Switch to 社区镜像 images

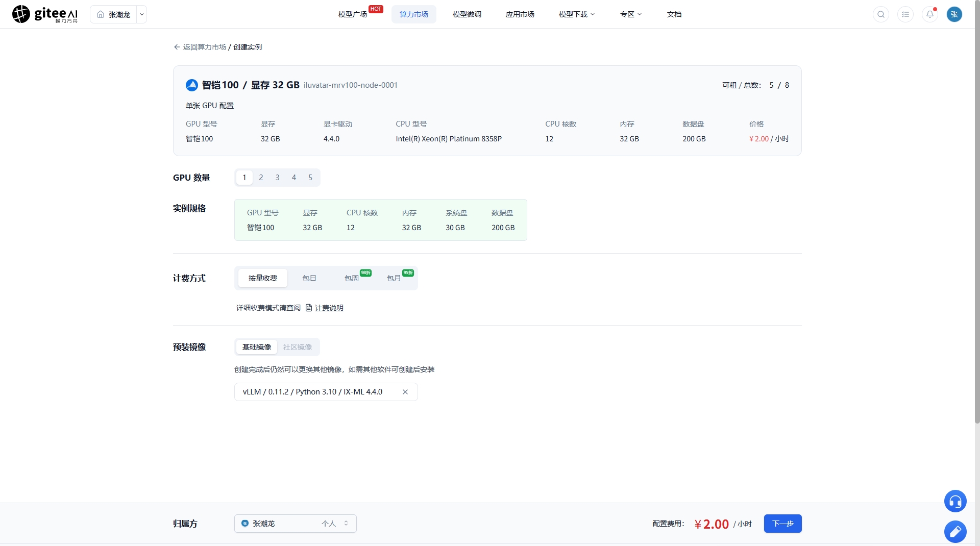pos(298,347)
